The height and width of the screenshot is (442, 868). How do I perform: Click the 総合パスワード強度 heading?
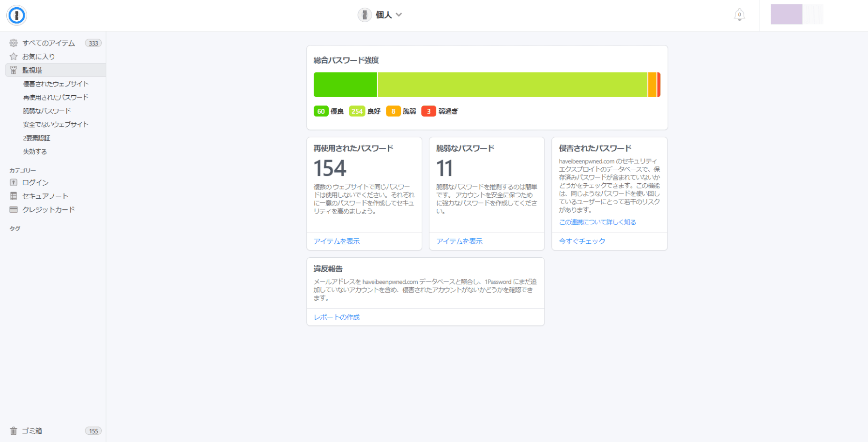click(346, 60)
